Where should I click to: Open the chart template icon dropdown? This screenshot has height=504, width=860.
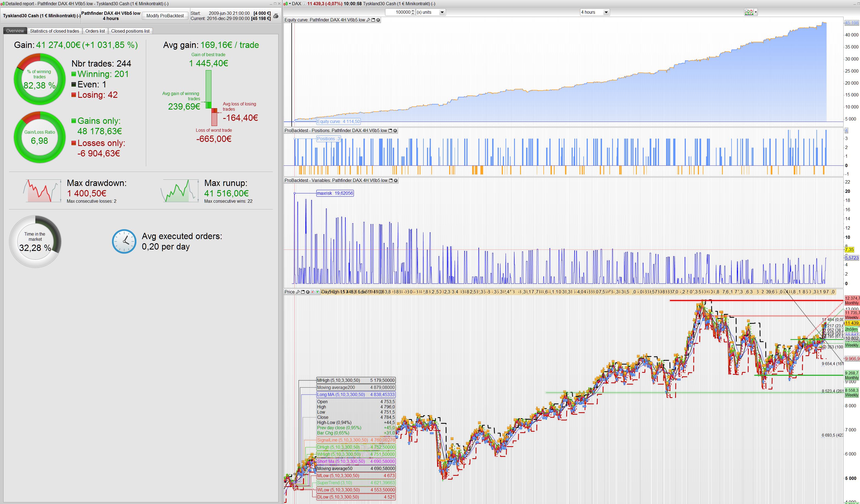coord(756,12)
